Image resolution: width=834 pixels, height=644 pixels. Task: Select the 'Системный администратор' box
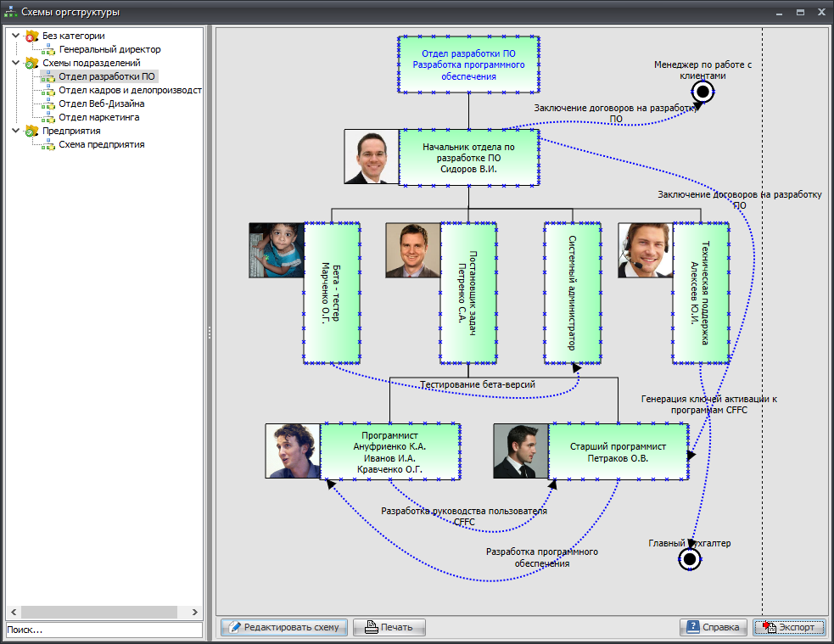[x=573, y=294]
